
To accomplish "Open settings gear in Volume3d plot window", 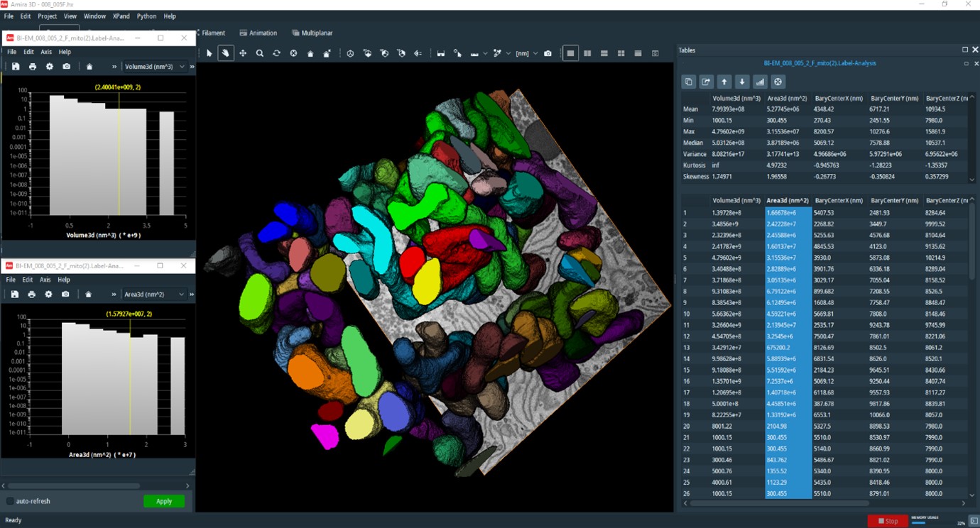I will [x=50, y=67].
